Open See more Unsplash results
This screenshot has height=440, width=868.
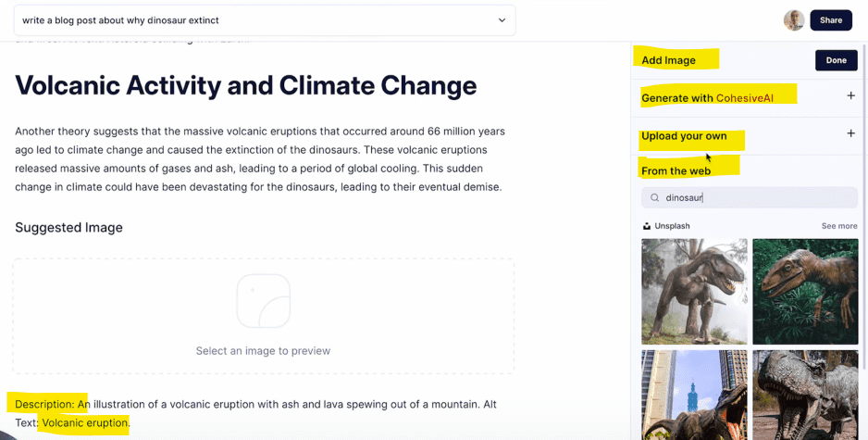[x=839, y=226]
